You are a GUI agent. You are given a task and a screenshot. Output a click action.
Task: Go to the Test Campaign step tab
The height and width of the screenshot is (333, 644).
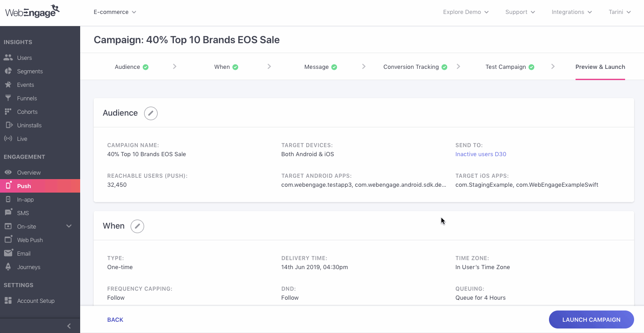coord(510,67)
